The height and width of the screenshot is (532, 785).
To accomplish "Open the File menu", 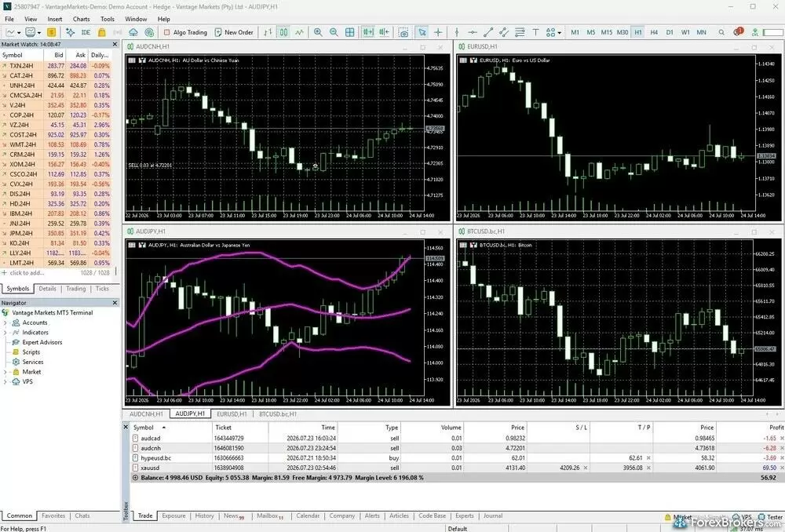I will click(9, 19).
